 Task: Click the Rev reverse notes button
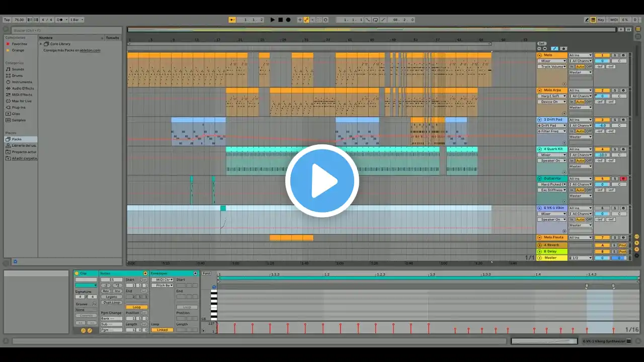click(x=106, y=291)
